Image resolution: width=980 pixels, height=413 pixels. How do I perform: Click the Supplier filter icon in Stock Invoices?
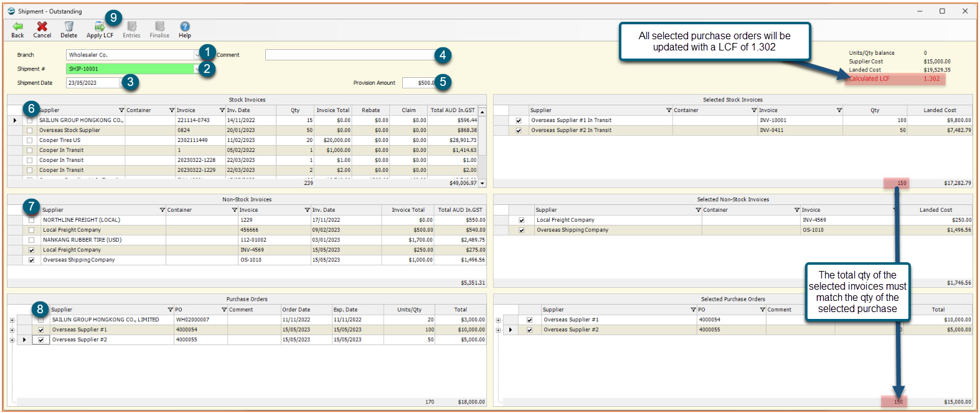point(121,110)
